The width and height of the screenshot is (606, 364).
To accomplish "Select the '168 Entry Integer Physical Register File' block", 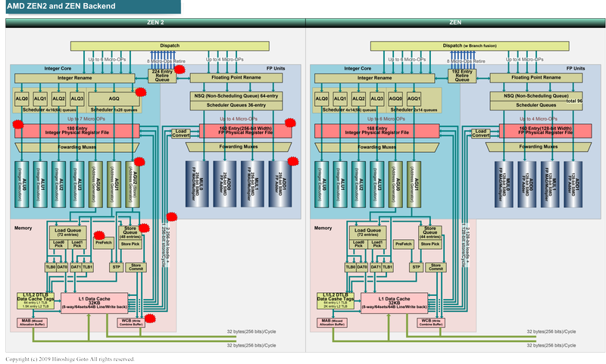I will 376,130.
